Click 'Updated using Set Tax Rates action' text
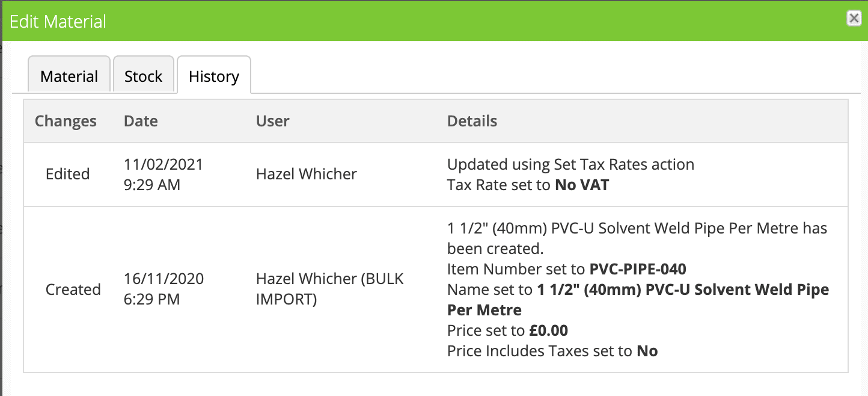 [x=570, y=164]
